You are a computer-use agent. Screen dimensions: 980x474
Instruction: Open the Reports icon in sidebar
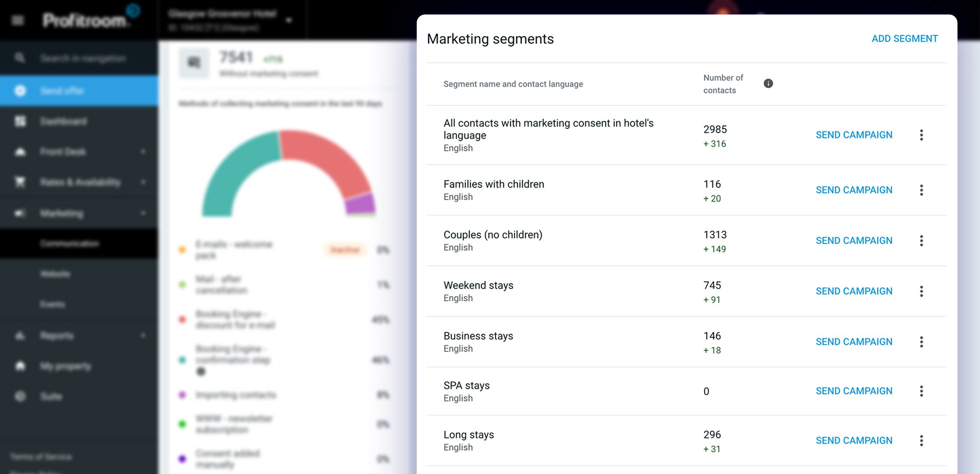[20, 336]
